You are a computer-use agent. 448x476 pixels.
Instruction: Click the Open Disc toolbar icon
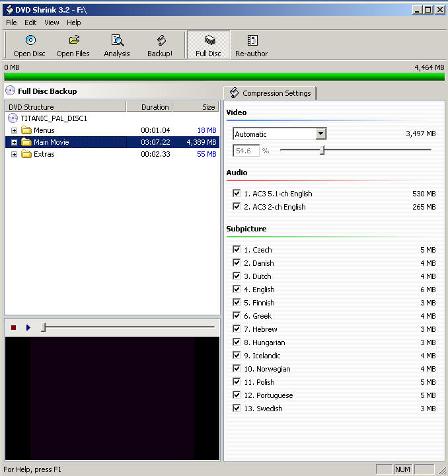pos(30,40)
